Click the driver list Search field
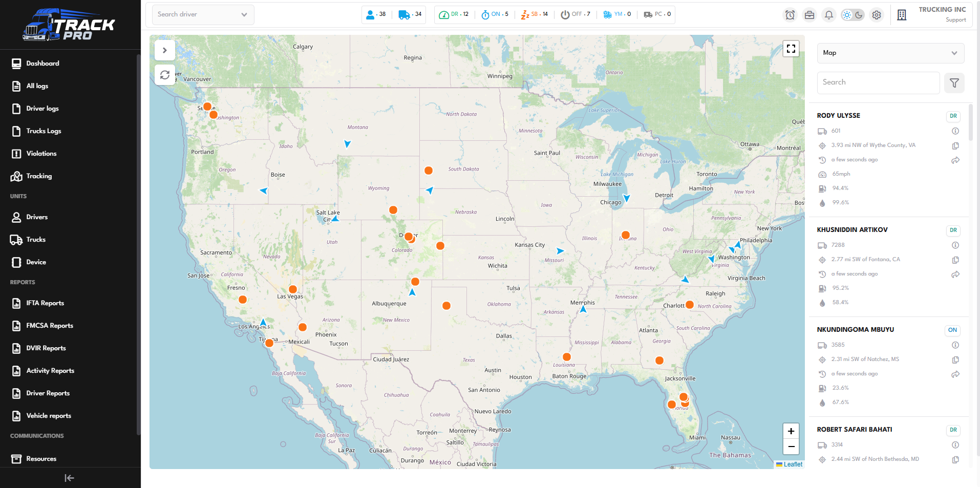This screenshot has height=488, width=980. [878, 82]
